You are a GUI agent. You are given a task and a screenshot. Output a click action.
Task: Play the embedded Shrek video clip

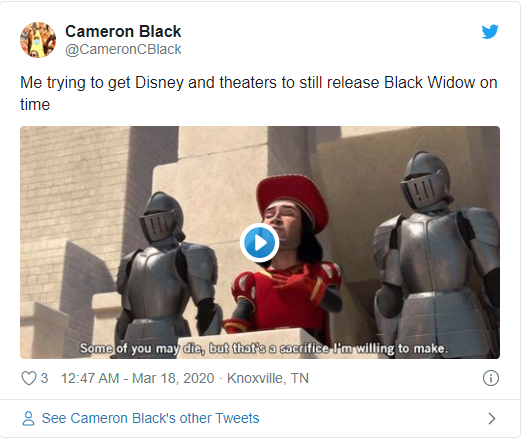260,243
